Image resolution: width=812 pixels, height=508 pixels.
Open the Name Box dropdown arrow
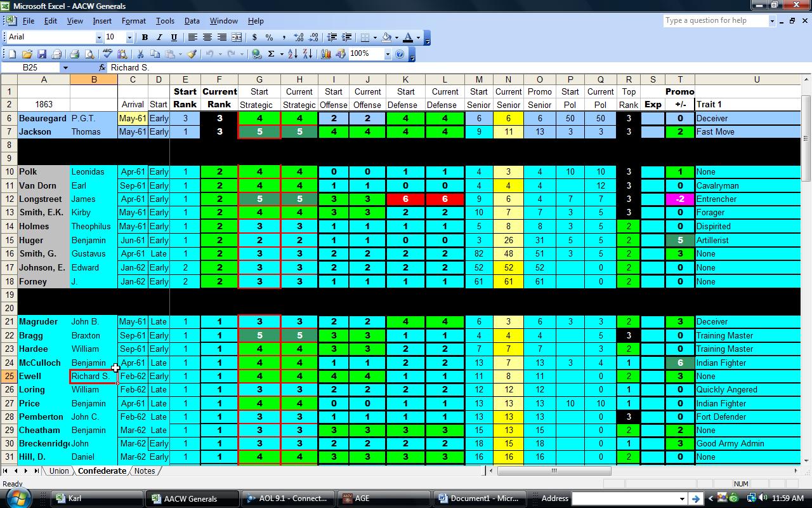(x=65, y=67)
